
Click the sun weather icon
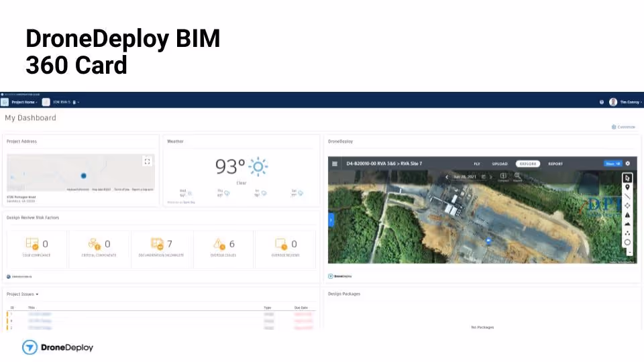pos(258,167)
